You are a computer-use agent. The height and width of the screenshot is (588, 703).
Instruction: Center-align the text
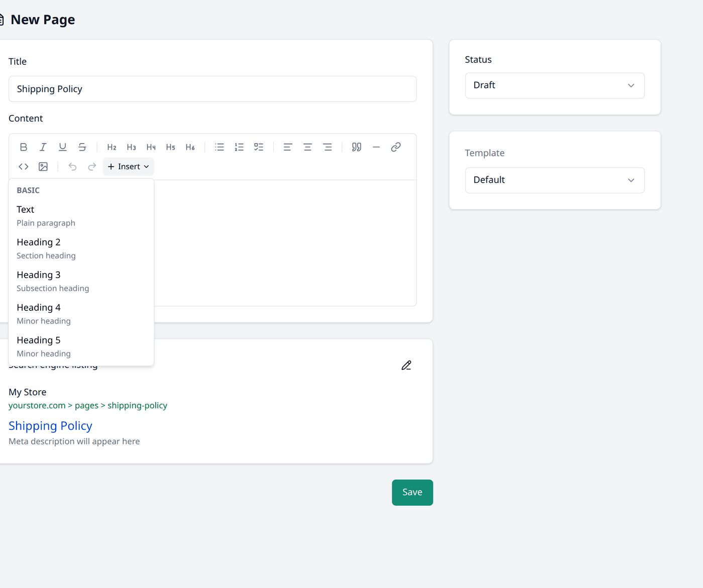[x=308, y=147]
